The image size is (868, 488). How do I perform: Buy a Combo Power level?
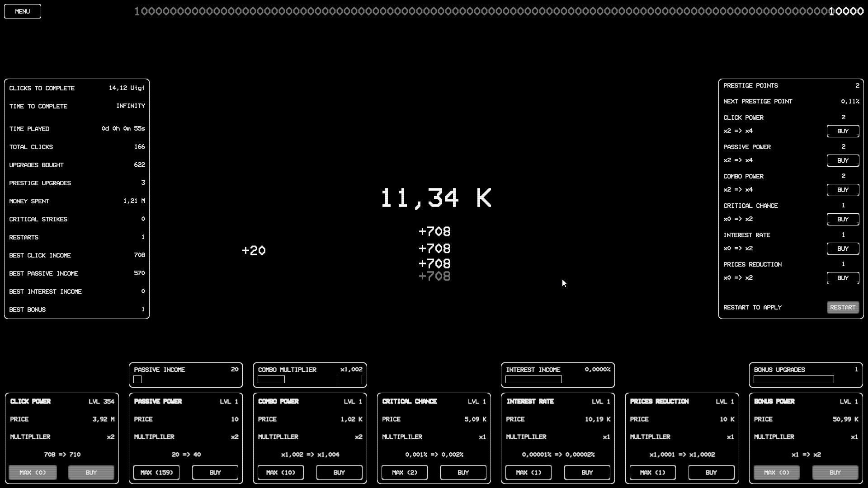339,473
